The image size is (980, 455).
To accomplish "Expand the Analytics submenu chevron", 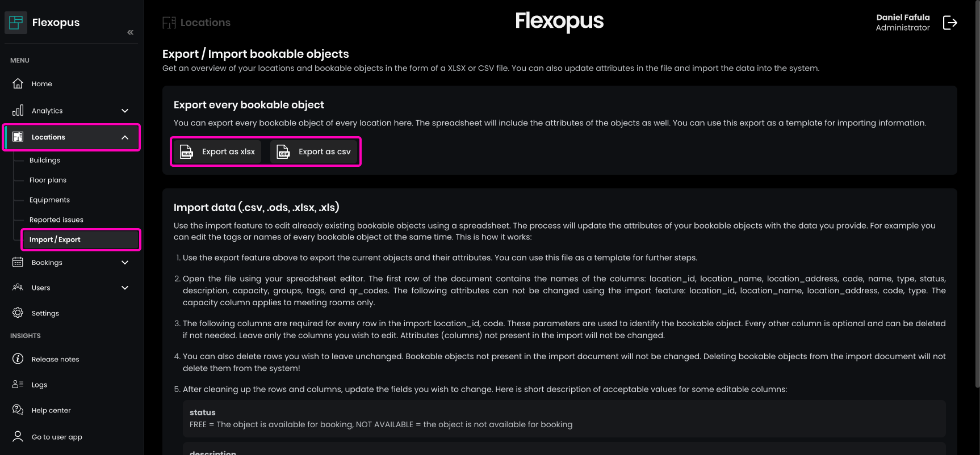I will click(125, 111).
